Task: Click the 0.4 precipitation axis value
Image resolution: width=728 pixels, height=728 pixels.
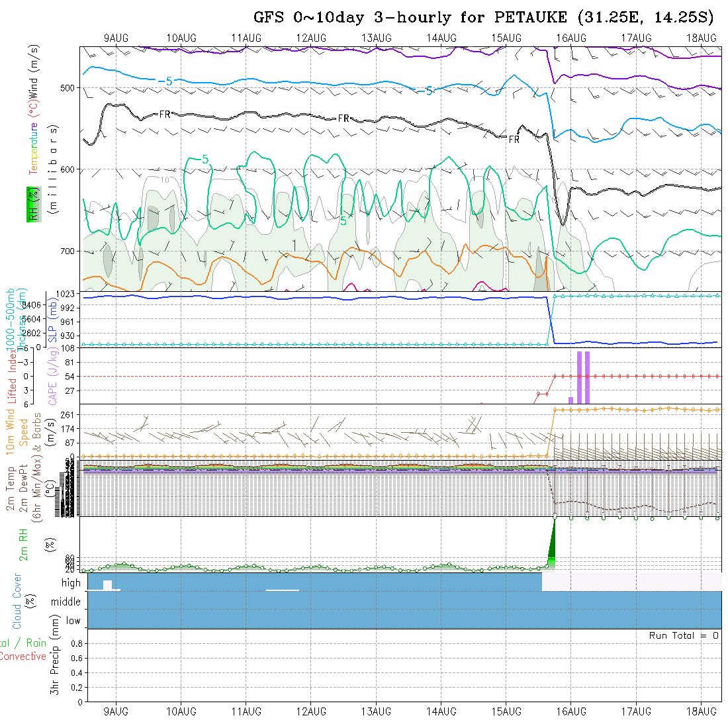Action: (x=77, y=673)
